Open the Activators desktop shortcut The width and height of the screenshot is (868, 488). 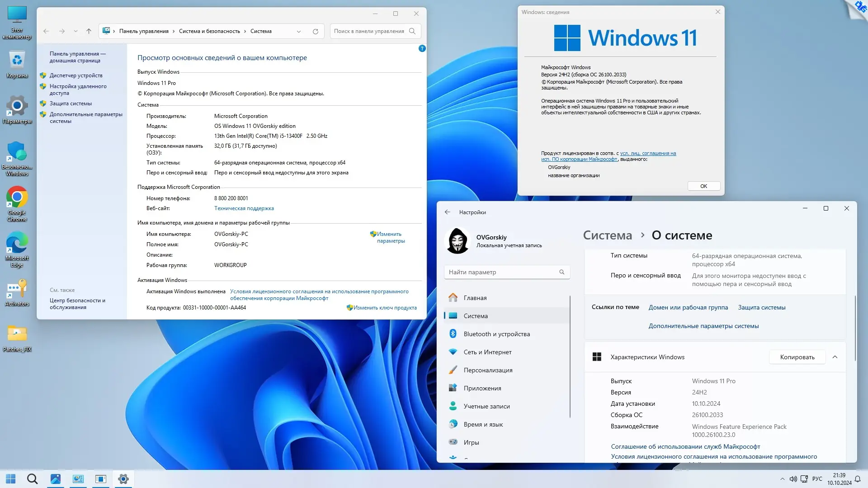[17, 289]
